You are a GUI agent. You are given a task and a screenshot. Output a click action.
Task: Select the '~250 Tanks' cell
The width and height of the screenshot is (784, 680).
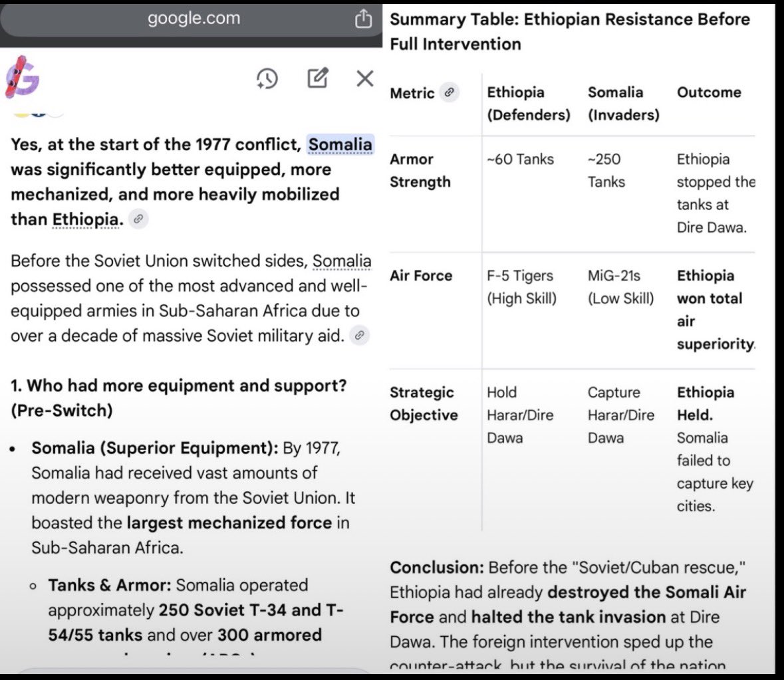tap(606, 170)
